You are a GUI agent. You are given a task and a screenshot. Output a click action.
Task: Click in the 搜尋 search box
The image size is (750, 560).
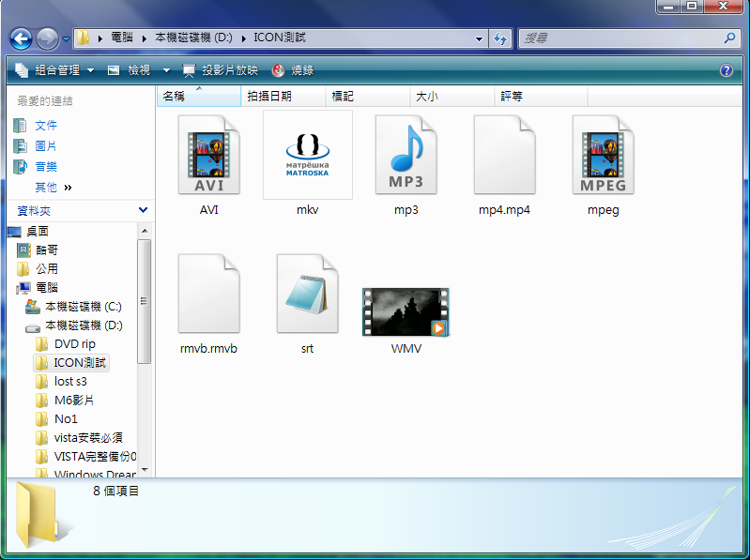620,38
